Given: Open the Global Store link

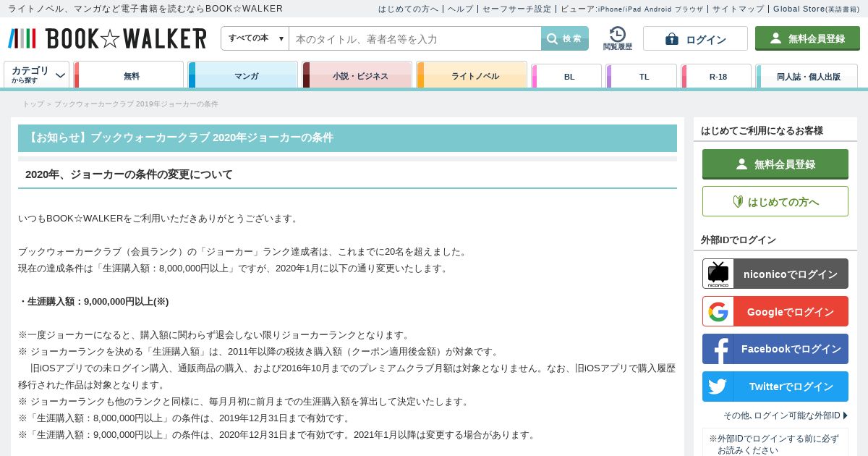Looking at the screenshot, I should pyautogui.click(x=816, y=9).
